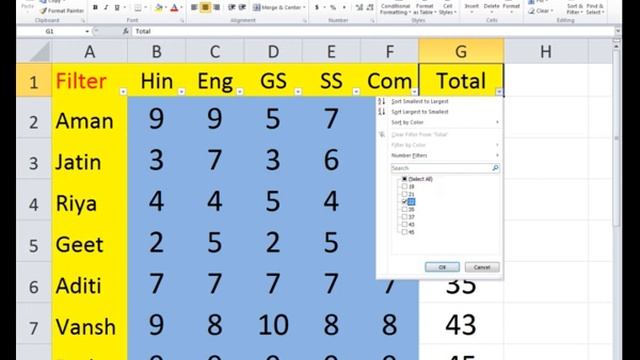Toggle underline formatting in the ribbon
Screen dimensions: 640x360
pos(117,7)
